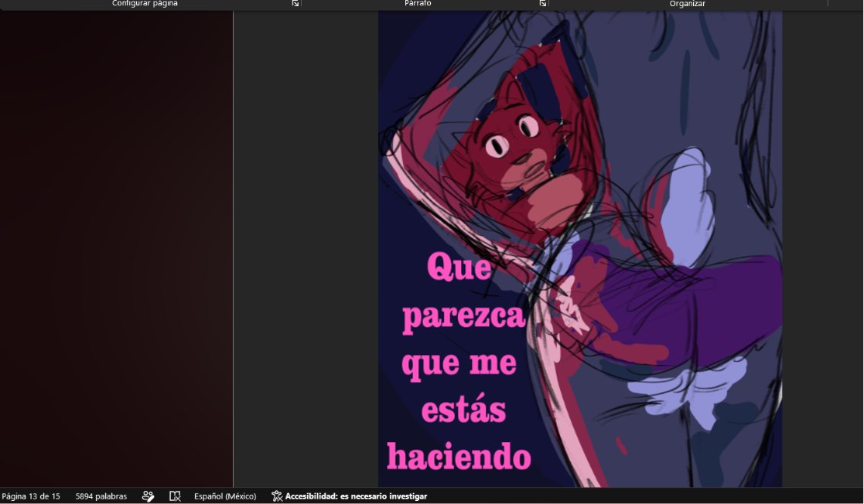Open page navigation via Página 13 de 15

(x=31, y=496)
